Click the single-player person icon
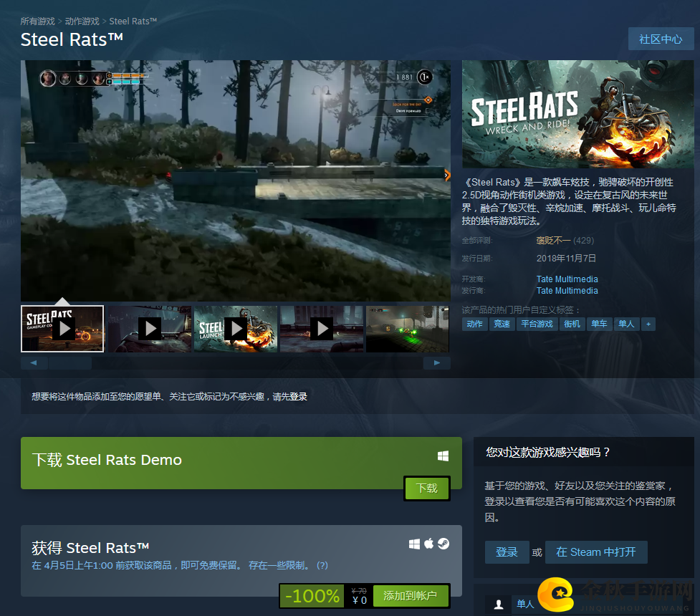This screenshot has width=700, height=616. pyautogui.click(x=499, y=605)
